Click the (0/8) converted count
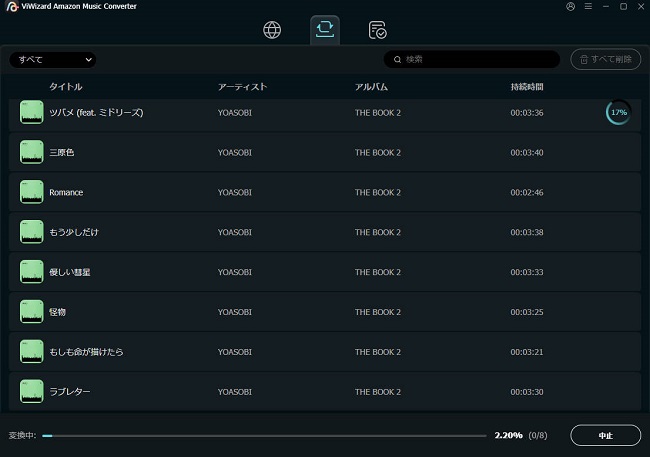The width and height of the screenshot is (650, 457). point(538,435)
